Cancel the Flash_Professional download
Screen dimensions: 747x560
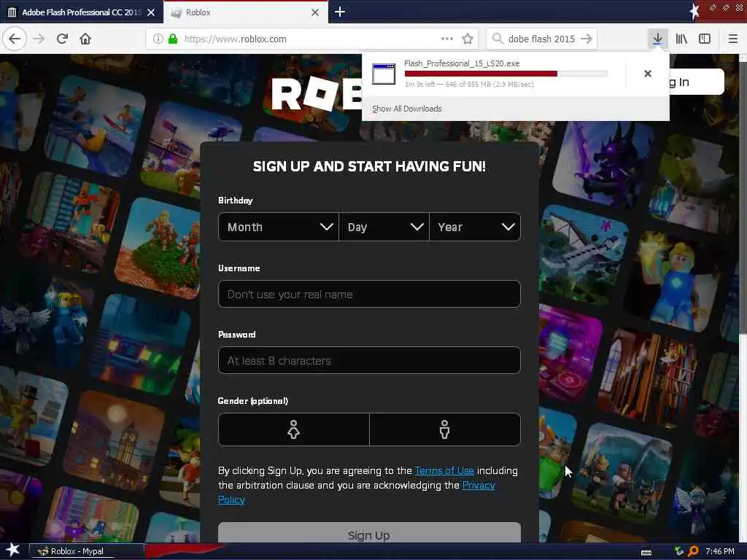[648, 74]
